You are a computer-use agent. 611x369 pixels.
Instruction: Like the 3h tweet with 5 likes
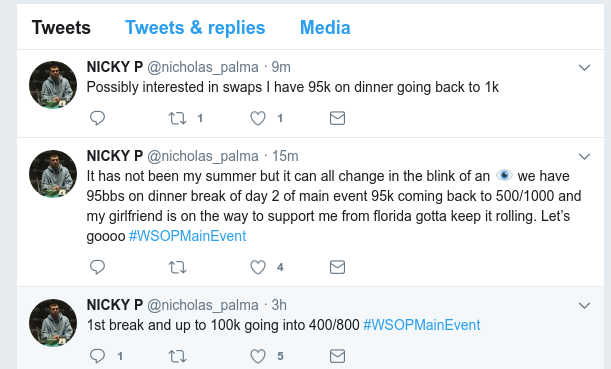pos(258,356)
